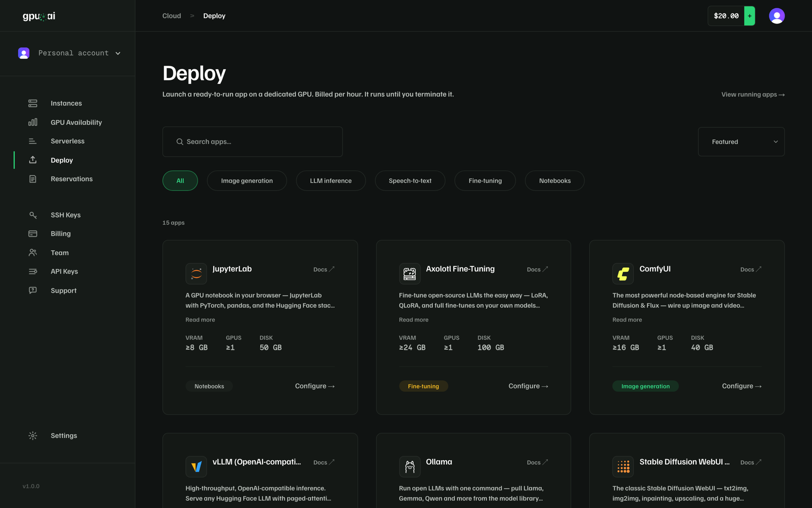812x508 pixels.
Task: Click the Deploy breadcrumb text
Action: click(x=214, y=16)
